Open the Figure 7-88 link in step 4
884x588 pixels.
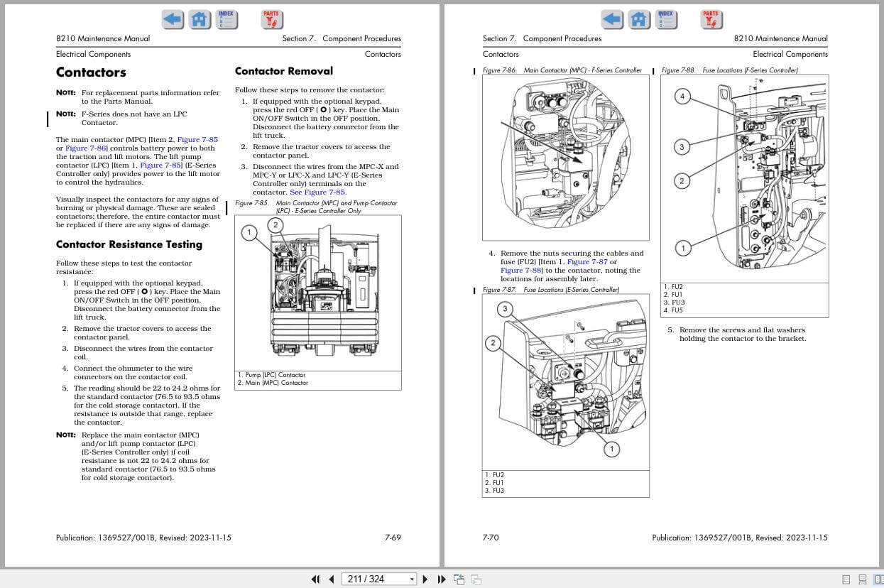point(521,271)
